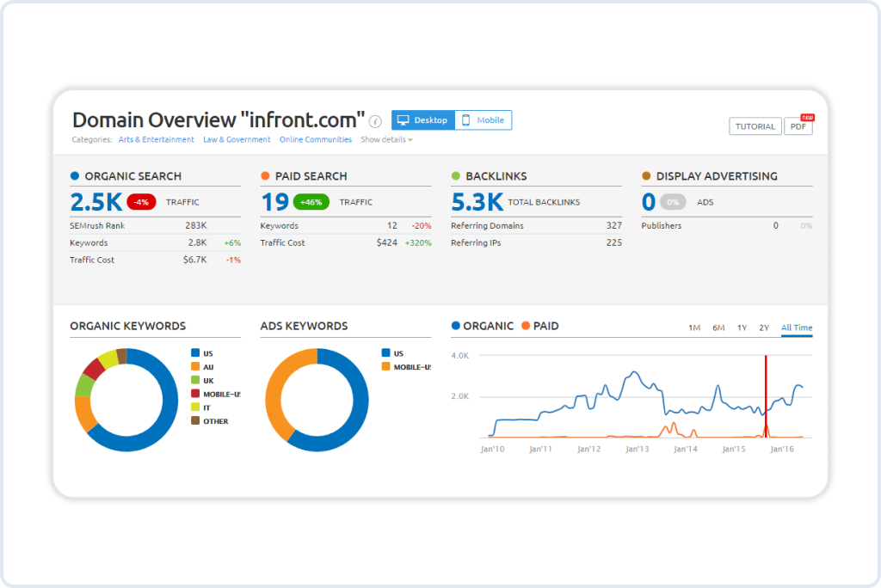Click the organic Traffic Cost value $6.7K
Image resolution: width=881 pixels, height=588 pixels.
coord(195,260)
